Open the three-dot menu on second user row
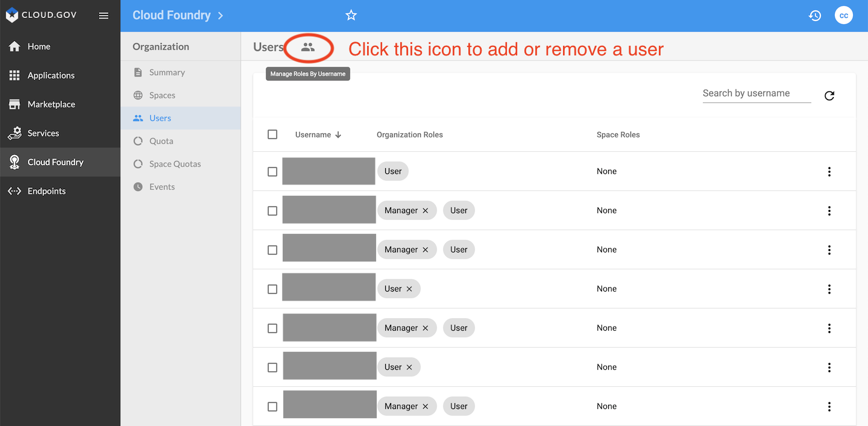The height and width of the screenshot is (426, 868). point(829,211)
